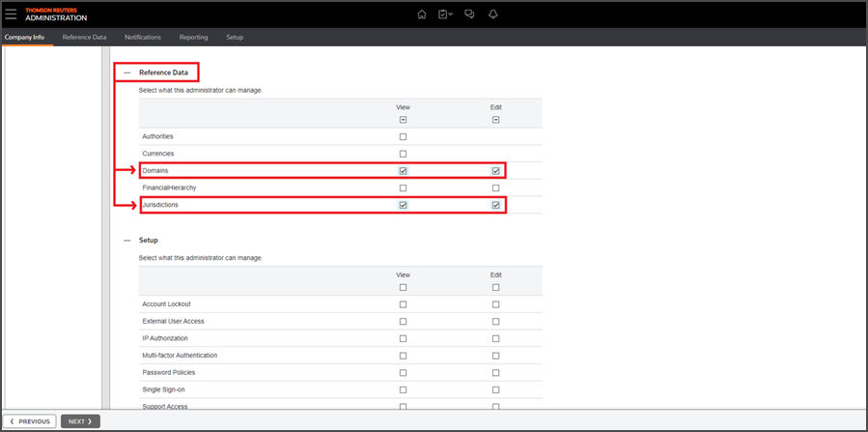Click the Currencies row label
868x432 pixels.
coord(157,154)
